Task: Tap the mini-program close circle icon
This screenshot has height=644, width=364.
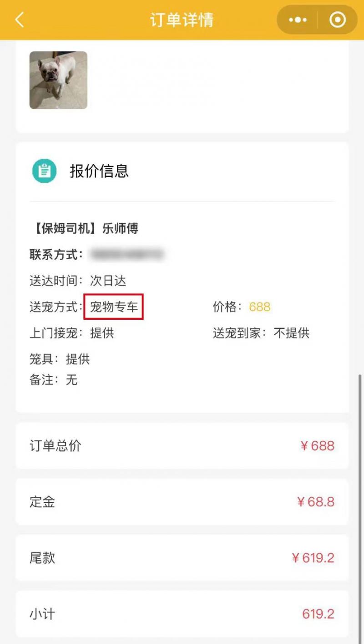Action: tap(337, 20)
